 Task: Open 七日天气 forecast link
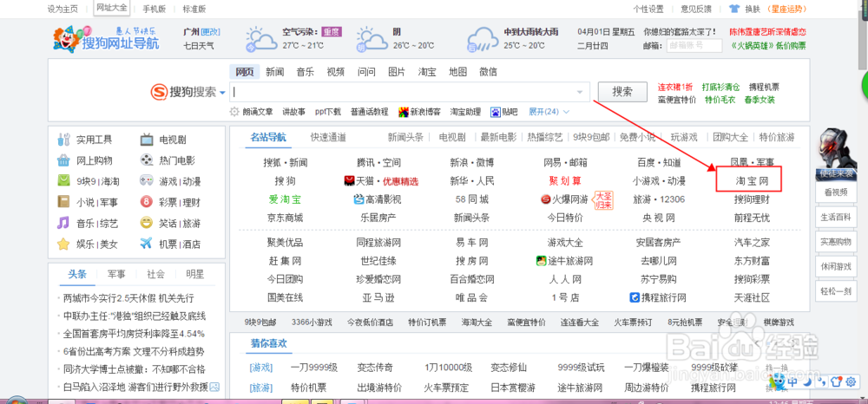[x=199, y=46]
